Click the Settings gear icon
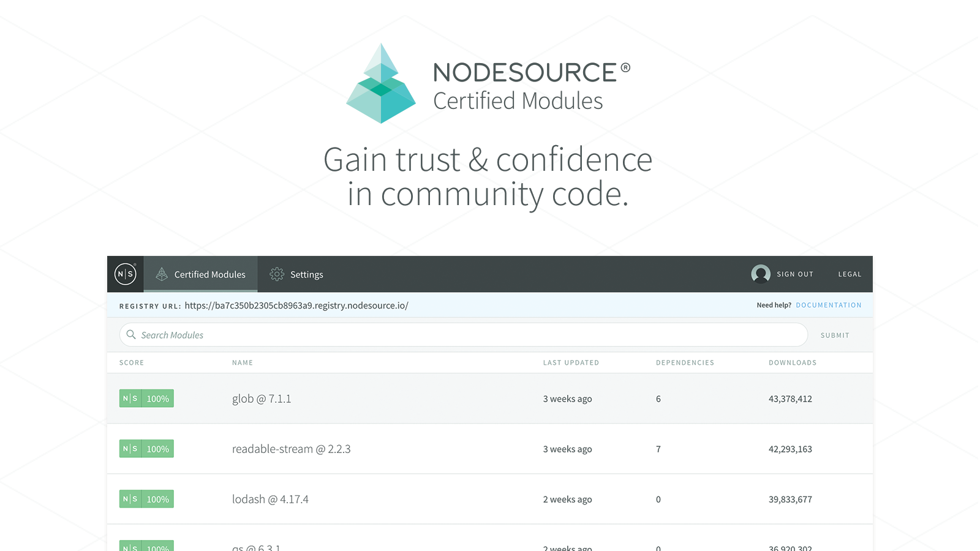This screenshot has width=980, height=551. click(x=277, y=274)
